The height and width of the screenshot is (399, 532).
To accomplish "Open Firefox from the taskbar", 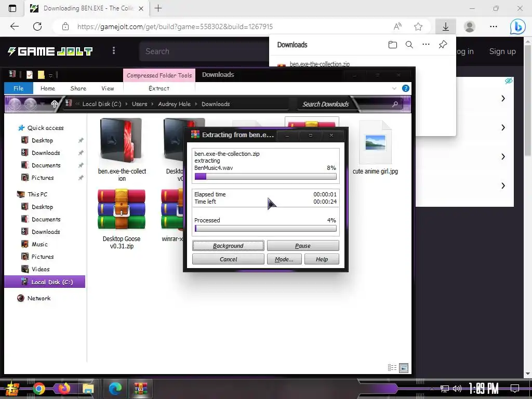I will pyautogui.click(x=64, y=388).
